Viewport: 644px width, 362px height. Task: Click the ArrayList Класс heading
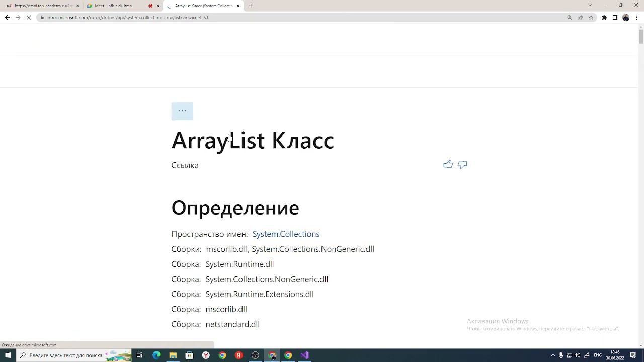coord(253,141)
